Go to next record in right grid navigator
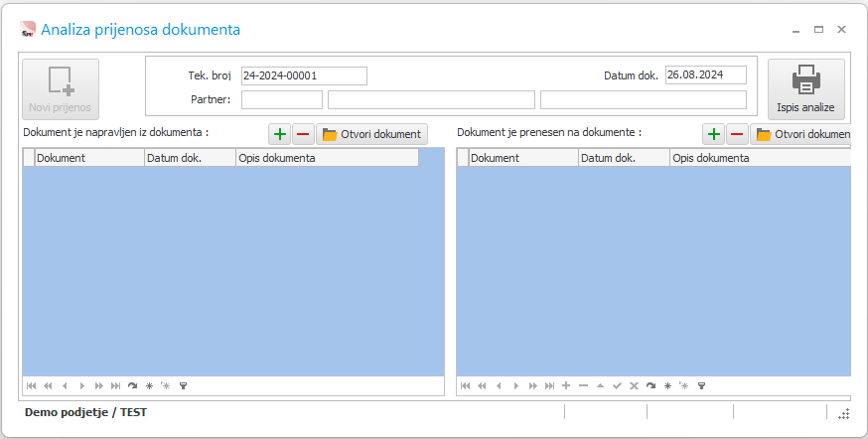The image size is (868, 439). [x=515, y=385]
